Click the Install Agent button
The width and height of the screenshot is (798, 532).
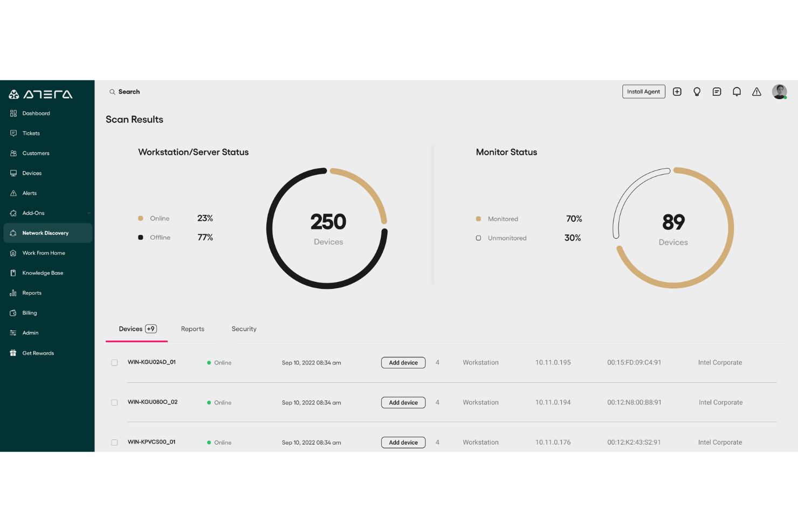click(x=644, y=92)
